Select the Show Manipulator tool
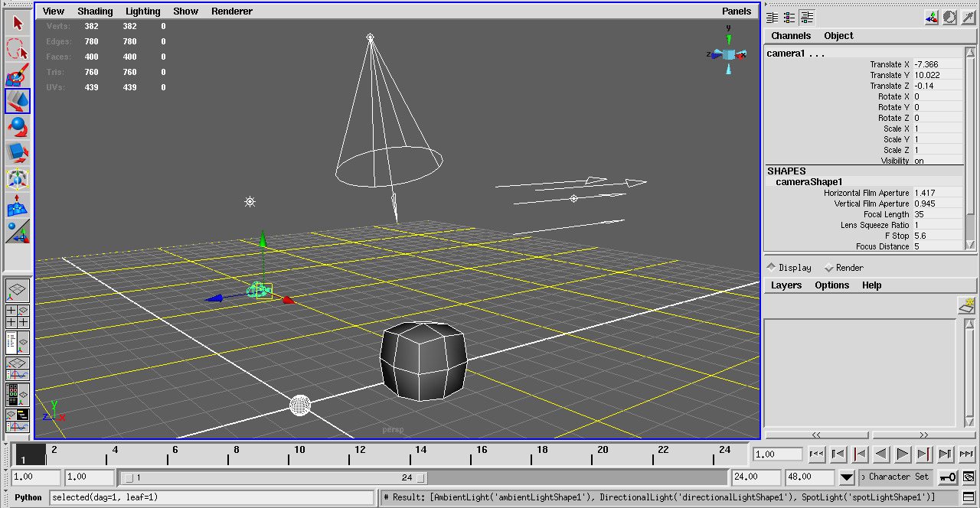The image size is (980, 508). [18, 231]
